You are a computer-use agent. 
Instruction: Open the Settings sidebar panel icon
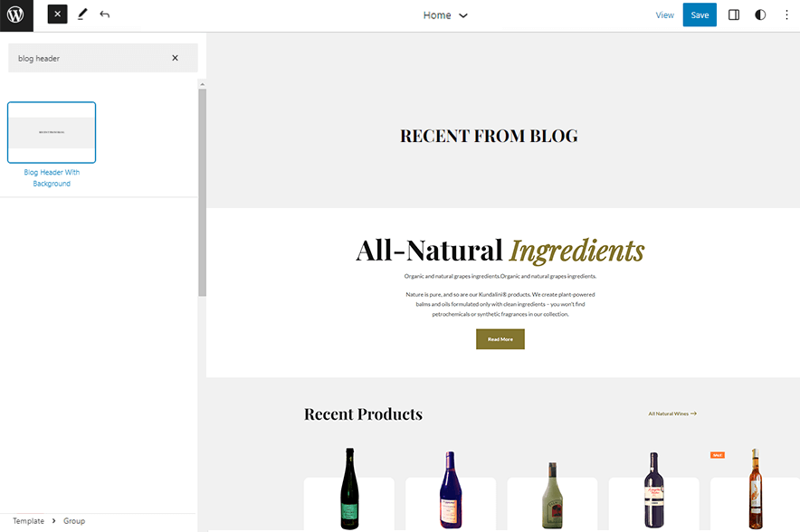tap(734, 14)
